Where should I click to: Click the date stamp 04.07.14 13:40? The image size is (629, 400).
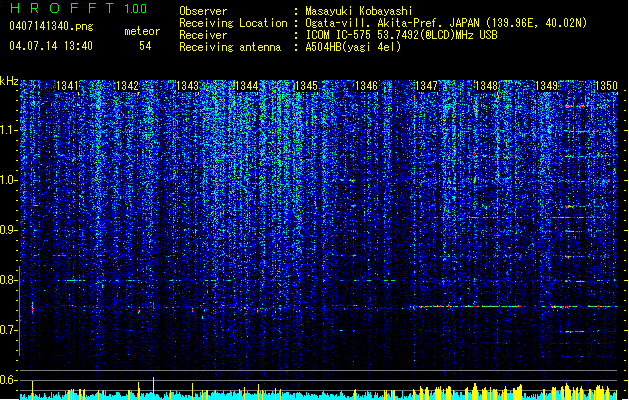click(51, 46)
